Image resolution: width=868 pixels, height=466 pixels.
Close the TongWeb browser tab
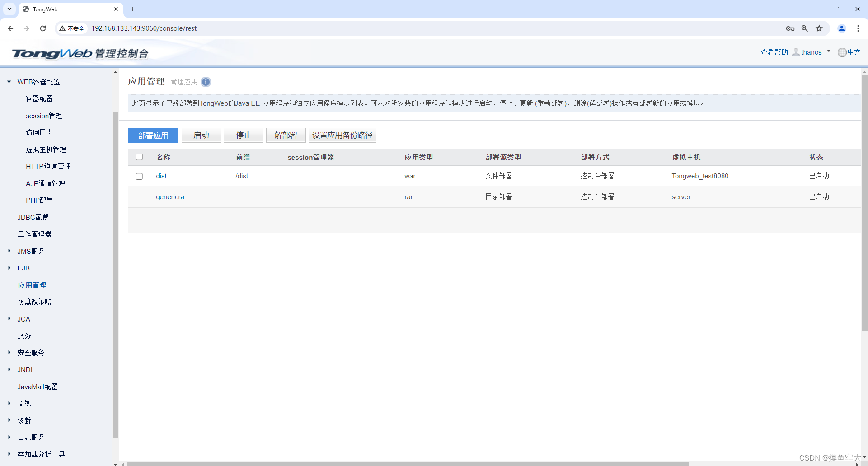[116, 9]
